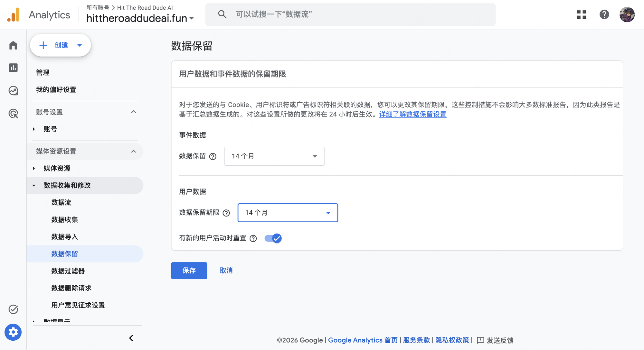Open the user data retention 14 个月 dropdown
The height and width of the screenshot is (350, 644).
[288, 213]
